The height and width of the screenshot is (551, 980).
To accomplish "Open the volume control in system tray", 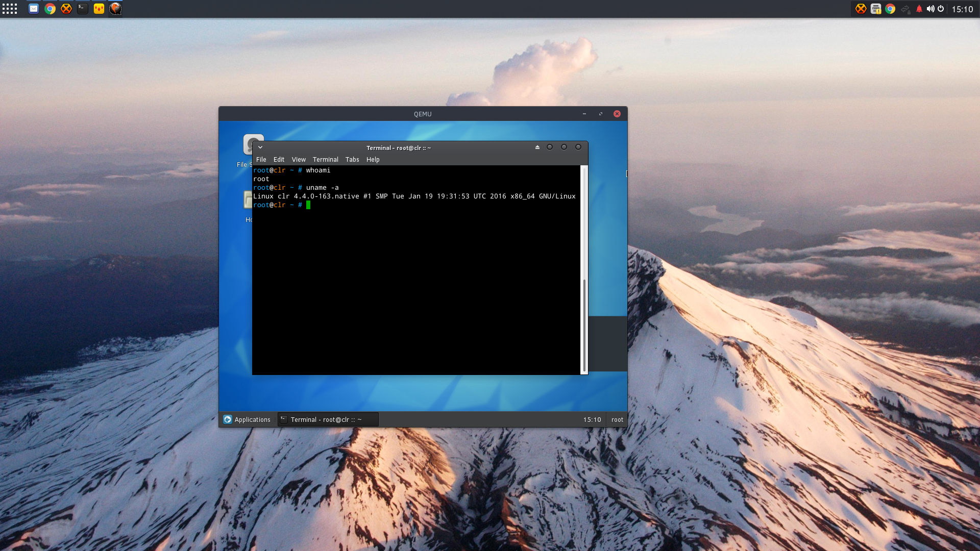I will (x=930, y=9).
